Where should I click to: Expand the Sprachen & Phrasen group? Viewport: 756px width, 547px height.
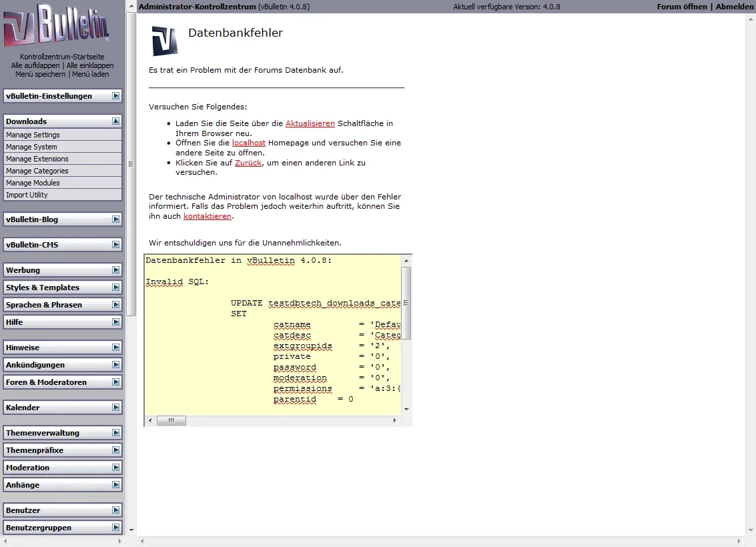pos(115,305)
